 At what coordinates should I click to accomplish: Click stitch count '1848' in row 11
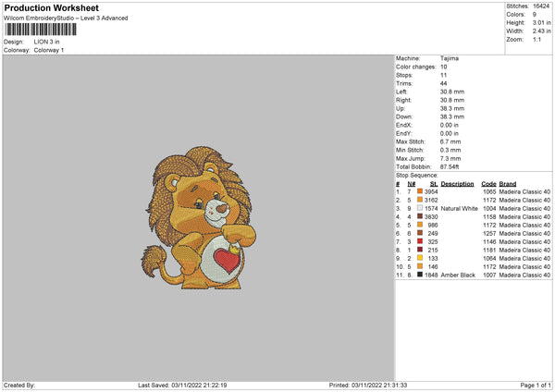click(x=431, y=275)
